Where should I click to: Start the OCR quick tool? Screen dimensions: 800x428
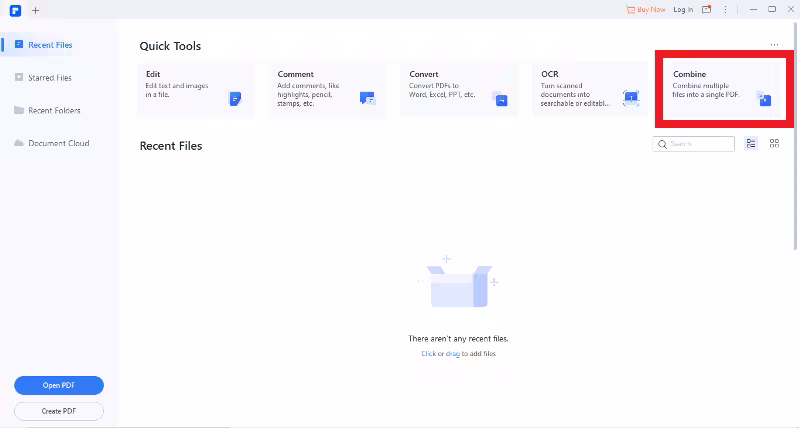590,90
